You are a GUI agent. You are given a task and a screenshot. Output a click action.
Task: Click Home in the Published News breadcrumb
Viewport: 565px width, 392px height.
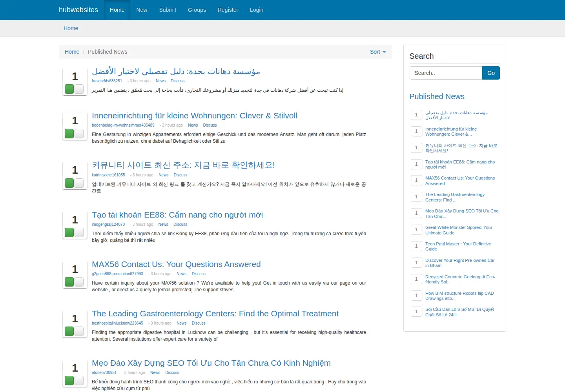(x=72, y=52)
